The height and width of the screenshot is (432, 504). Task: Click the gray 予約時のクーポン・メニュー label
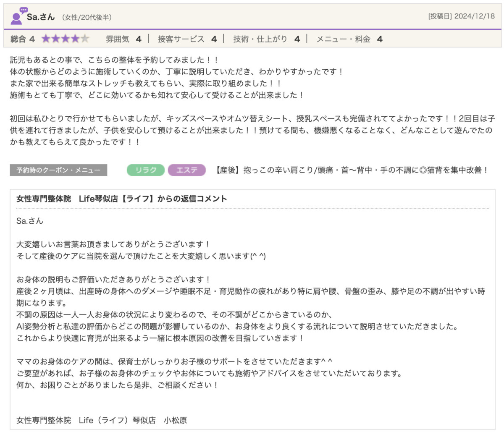pos(58,170)
